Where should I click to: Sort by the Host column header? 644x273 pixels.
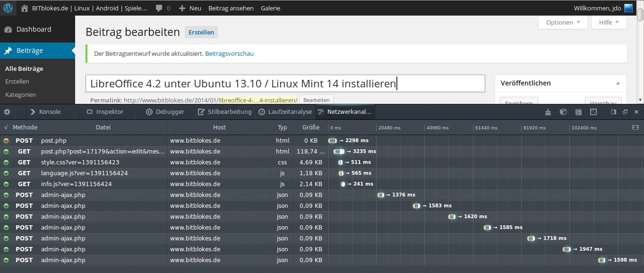click(219, 128)
